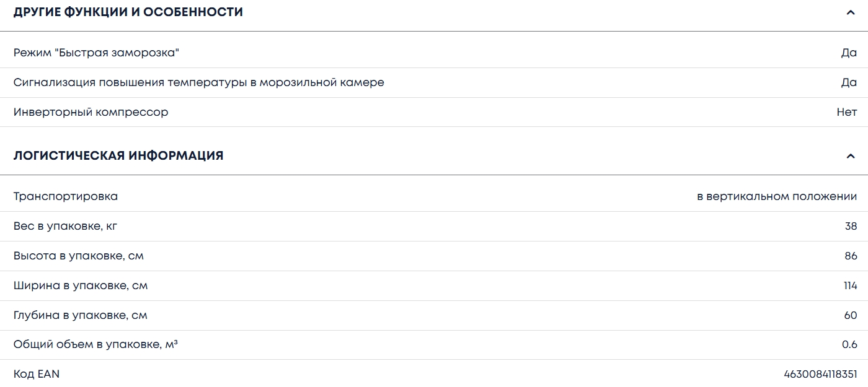Click the "Общий объем в упаковке" label
The image size is (868, 387).
point(95,345)
